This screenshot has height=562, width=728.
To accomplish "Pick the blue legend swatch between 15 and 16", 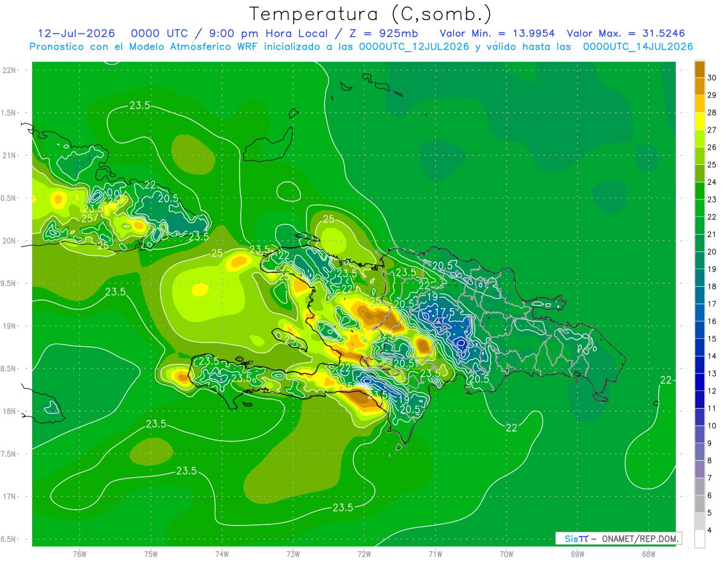I will (699, 330).
